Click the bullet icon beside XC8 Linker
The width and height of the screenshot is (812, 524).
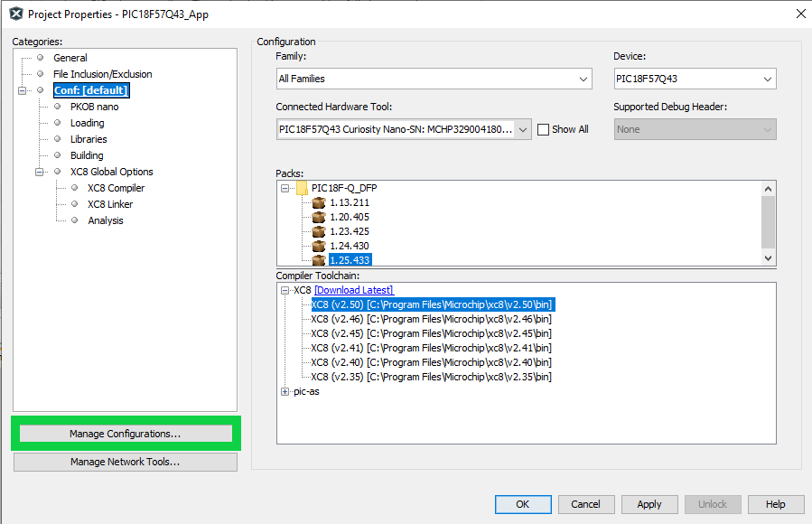[x=74, y=204]
